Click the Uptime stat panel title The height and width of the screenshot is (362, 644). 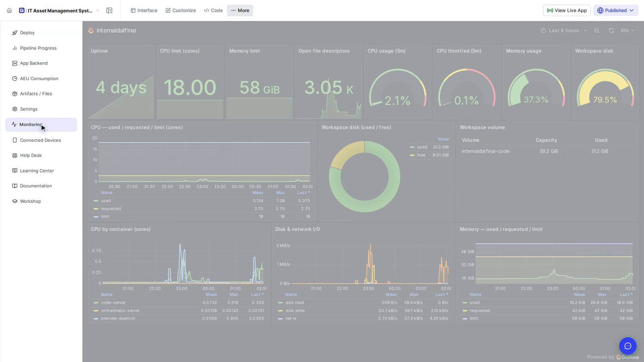point(99,51)
